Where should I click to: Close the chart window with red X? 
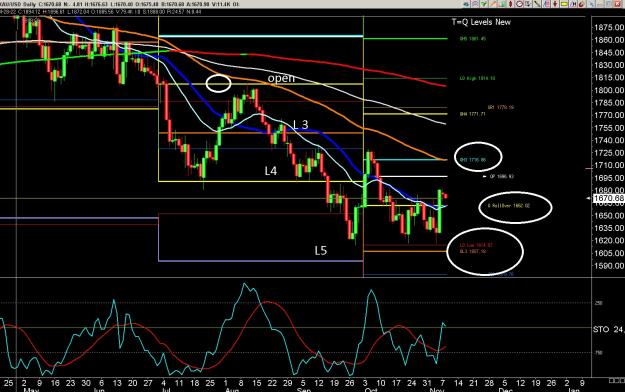[x=617, y=4]
